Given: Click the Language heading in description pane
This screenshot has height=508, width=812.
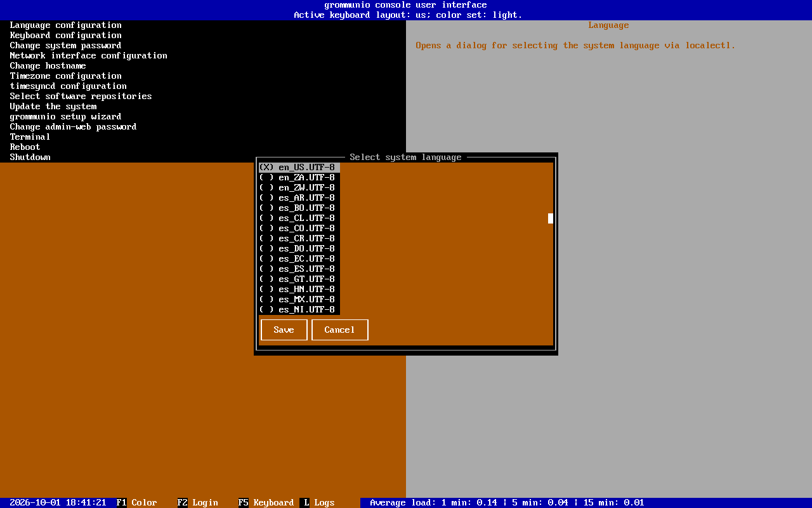Looking at the screenshot, I should click(609, 25).
